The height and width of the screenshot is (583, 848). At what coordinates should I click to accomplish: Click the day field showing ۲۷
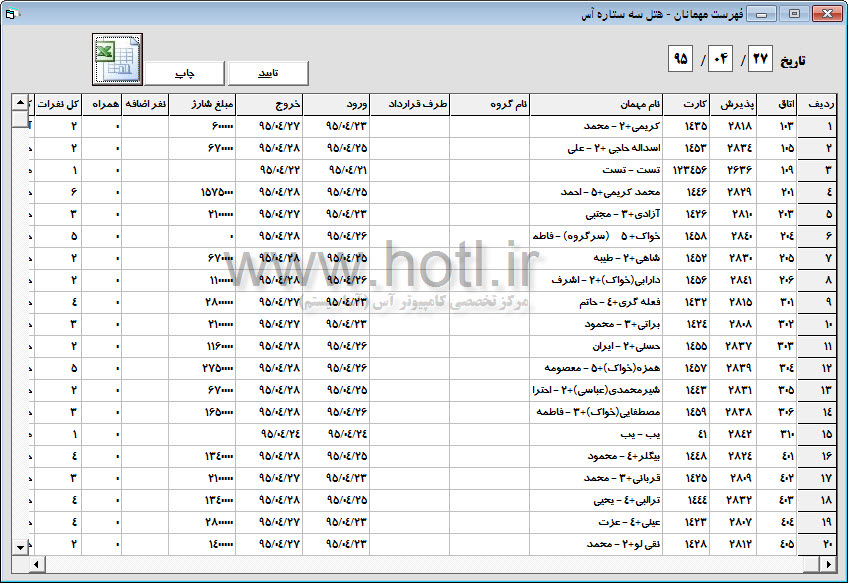click(x=760, y=58)
